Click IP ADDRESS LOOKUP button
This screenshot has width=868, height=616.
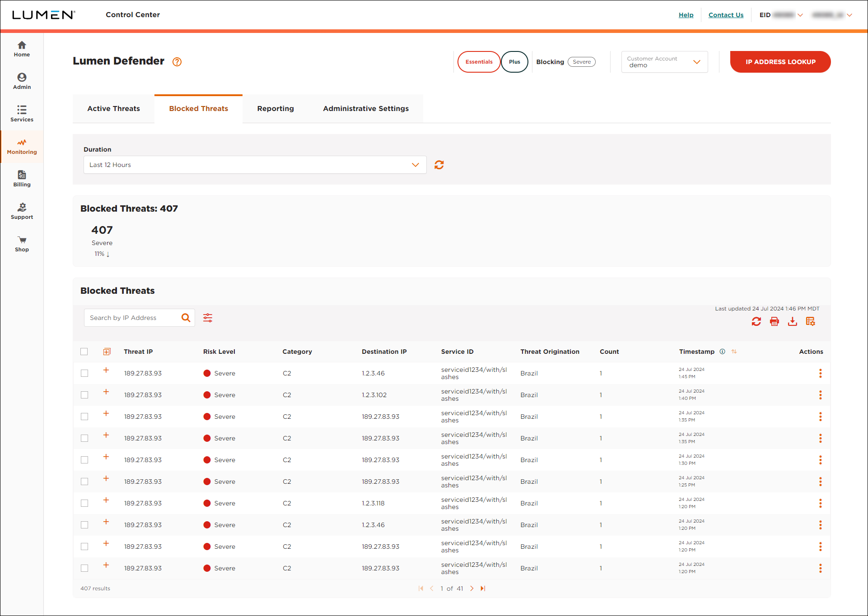pos(780,62)
